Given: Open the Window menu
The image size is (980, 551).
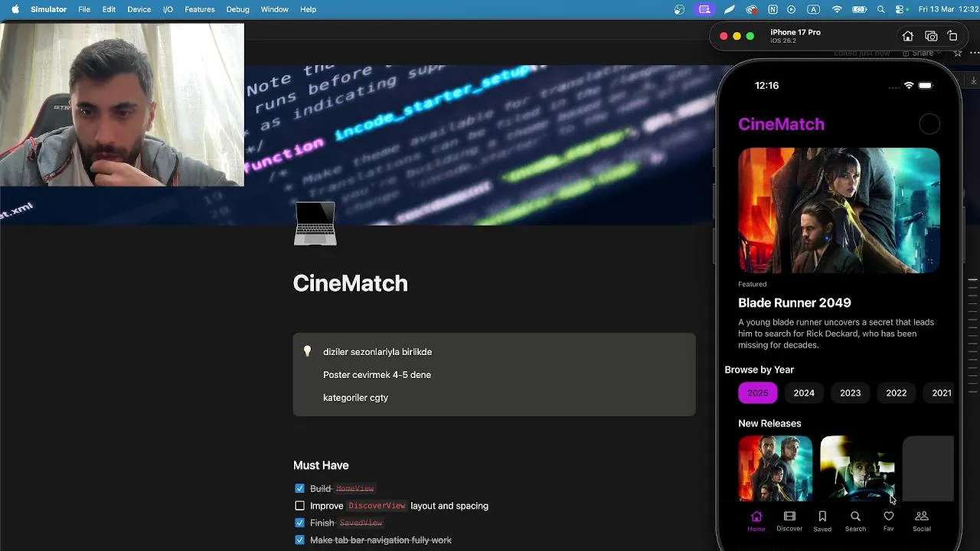Looking at the screenshot, I should coord(274,9).
